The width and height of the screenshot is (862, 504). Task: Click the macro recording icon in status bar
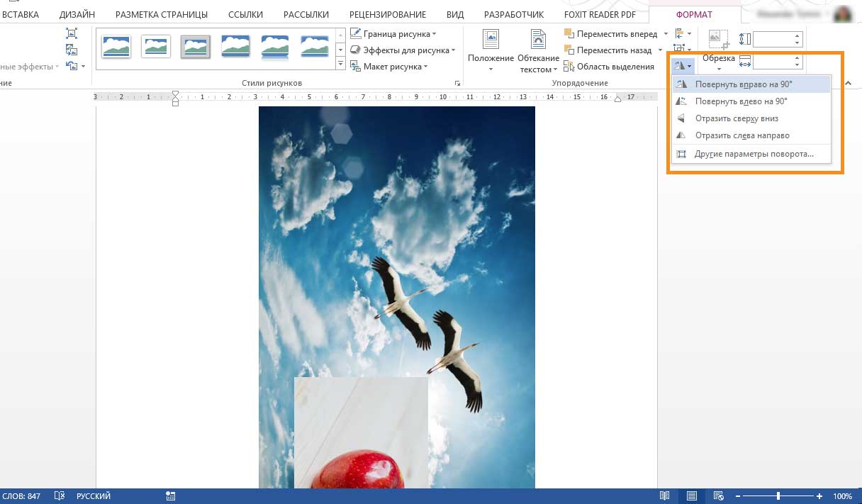(x=170, y=496)
